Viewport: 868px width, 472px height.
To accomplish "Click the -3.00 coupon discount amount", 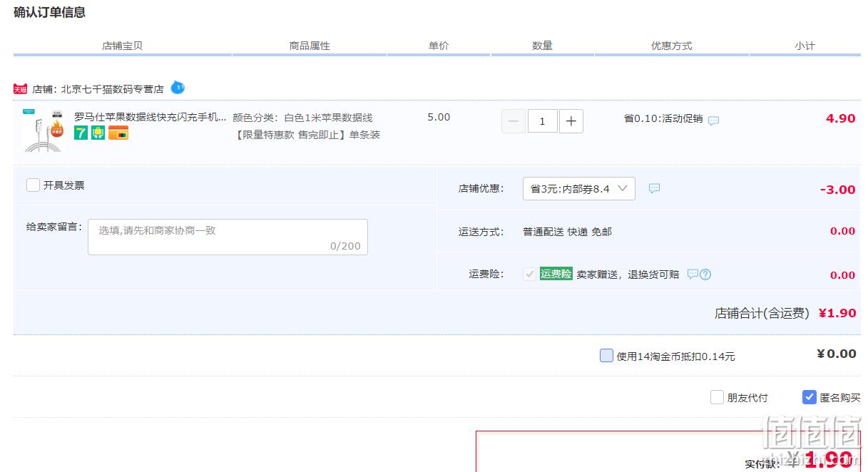I will (x=837, y=190).
